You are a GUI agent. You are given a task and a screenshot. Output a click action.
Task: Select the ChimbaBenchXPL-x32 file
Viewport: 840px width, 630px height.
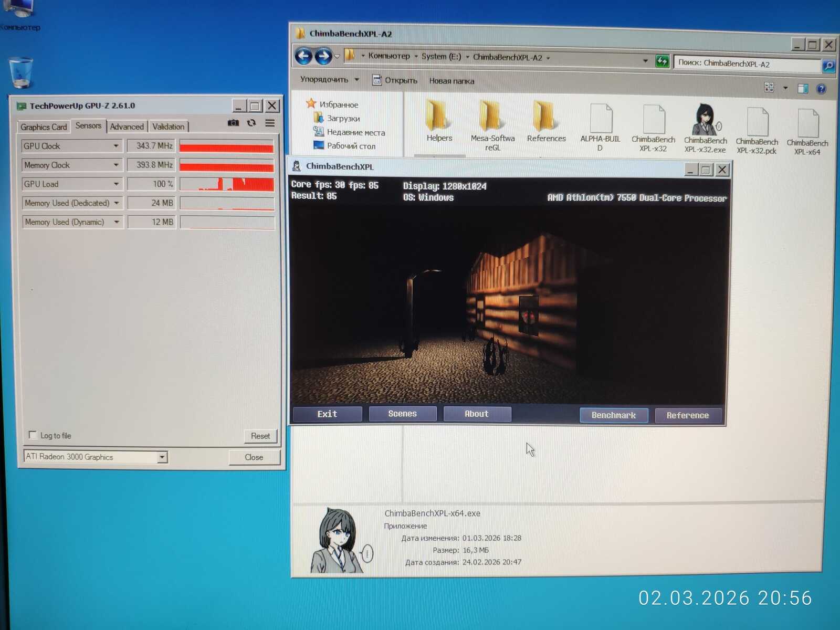[x=653, y=128]
